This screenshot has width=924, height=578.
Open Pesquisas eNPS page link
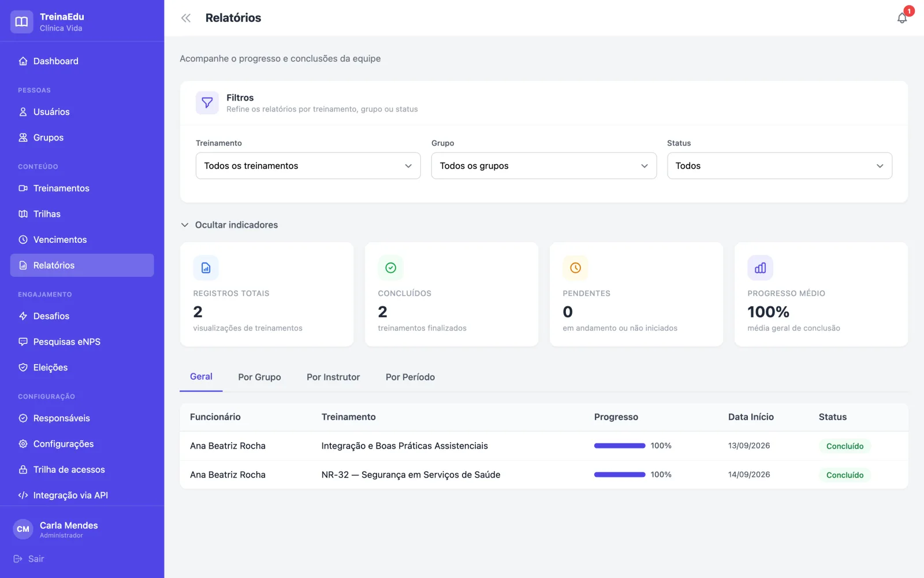[x=82, y=342]
